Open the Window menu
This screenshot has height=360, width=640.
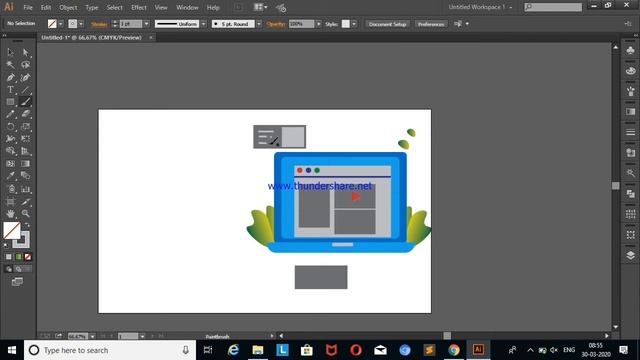187,7
